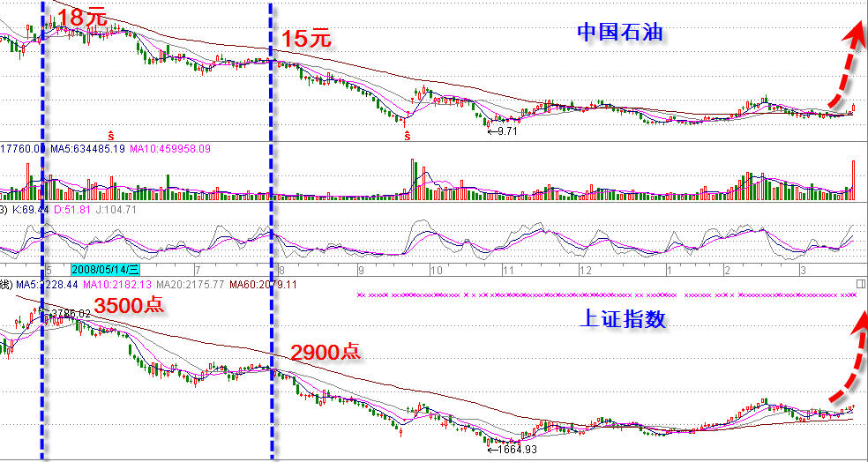Click month 9 on the time axis

[x=361, y=271]
